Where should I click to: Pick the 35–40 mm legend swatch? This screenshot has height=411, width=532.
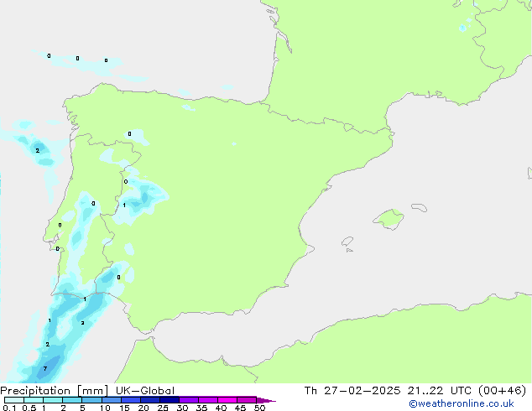[x=207, y=400]
